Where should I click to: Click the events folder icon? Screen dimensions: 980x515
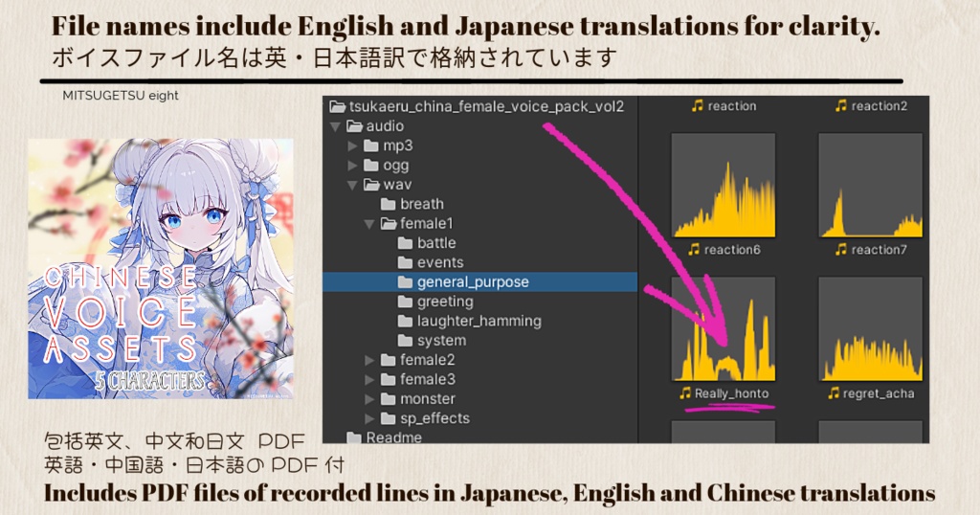tap(405, 262)
